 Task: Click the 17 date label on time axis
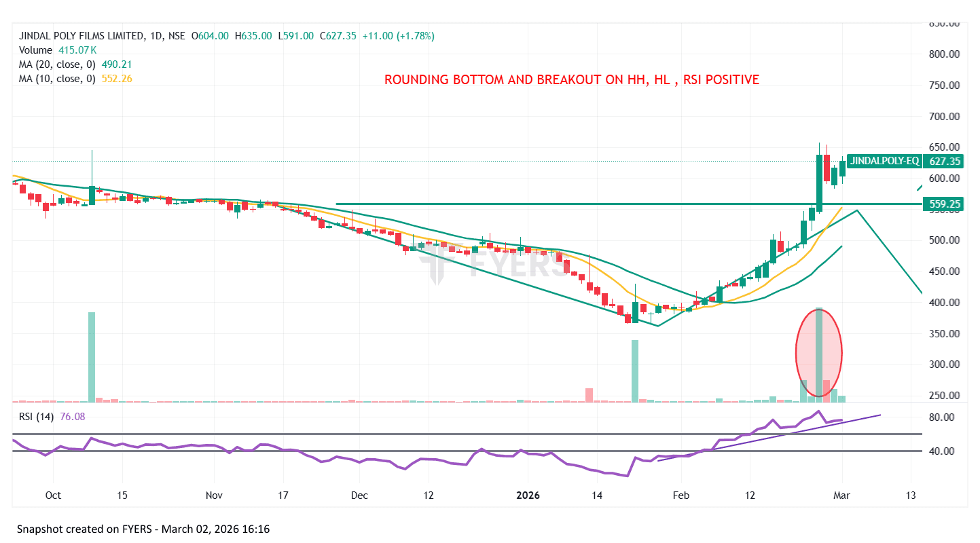tap(283, 495)
